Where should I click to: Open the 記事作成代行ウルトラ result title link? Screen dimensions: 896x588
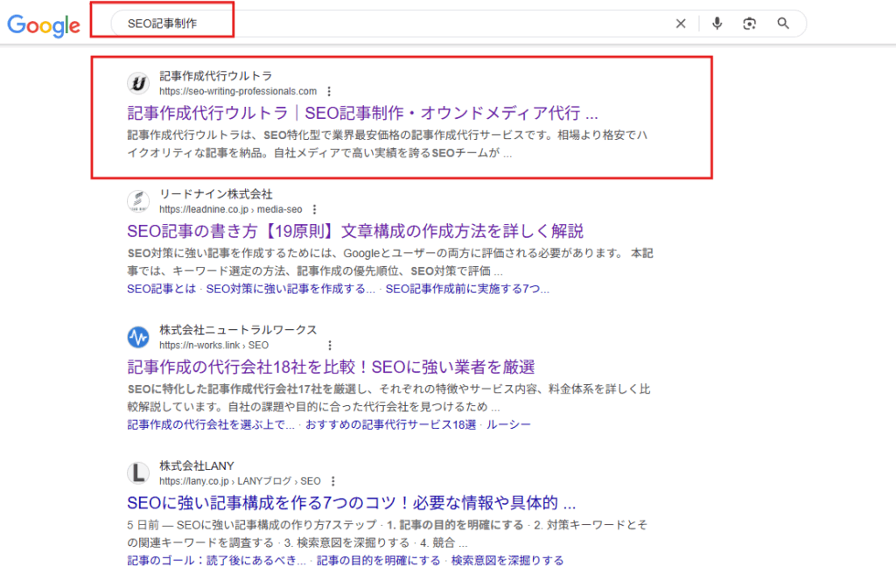(x=362, y=114)
